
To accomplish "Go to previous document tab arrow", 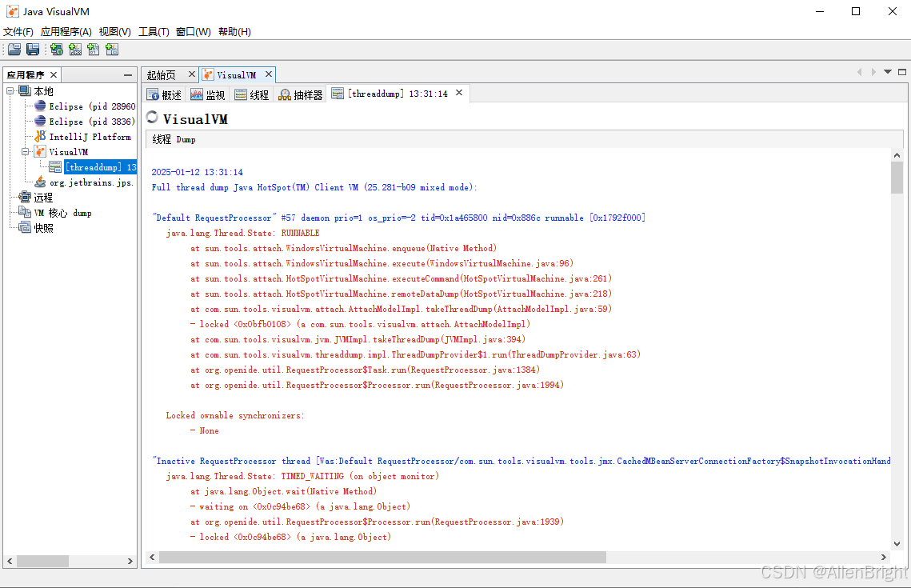I will click(859, 72).
